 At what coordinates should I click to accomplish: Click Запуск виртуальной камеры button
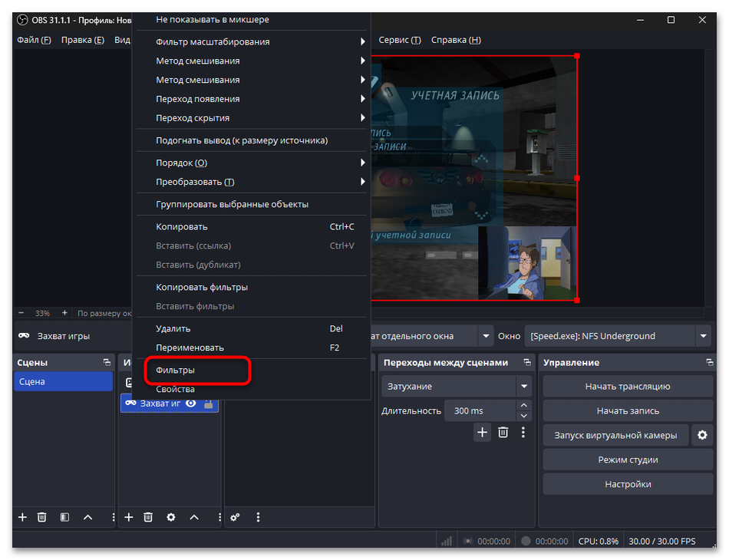615,436
